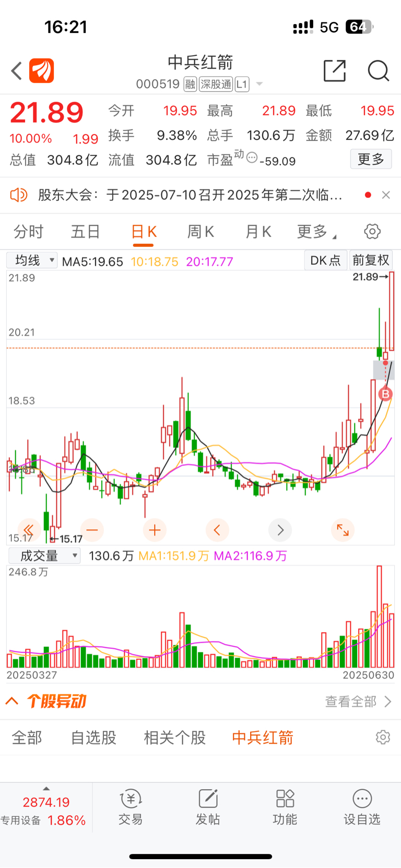Viewport: 401px width, 868px height.
Task: Tap the share export icon
Action: pos(335,70)
